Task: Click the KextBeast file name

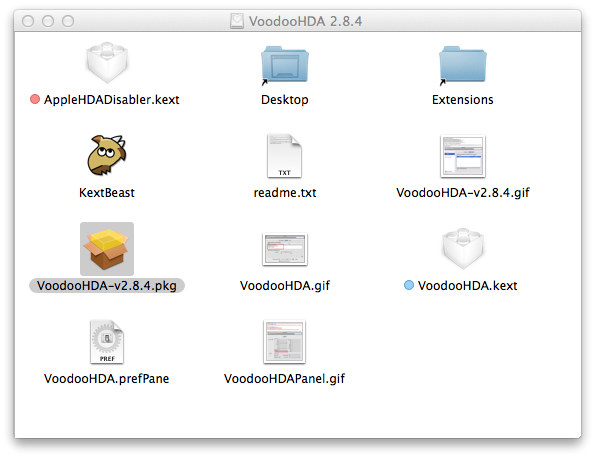Action: coord(107,193)
